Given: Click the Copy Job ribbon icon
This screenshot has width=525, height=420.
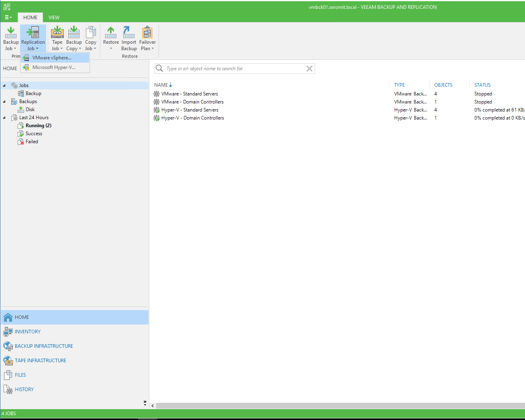Looking at the screenshot, I should click(x=91, y=32).
